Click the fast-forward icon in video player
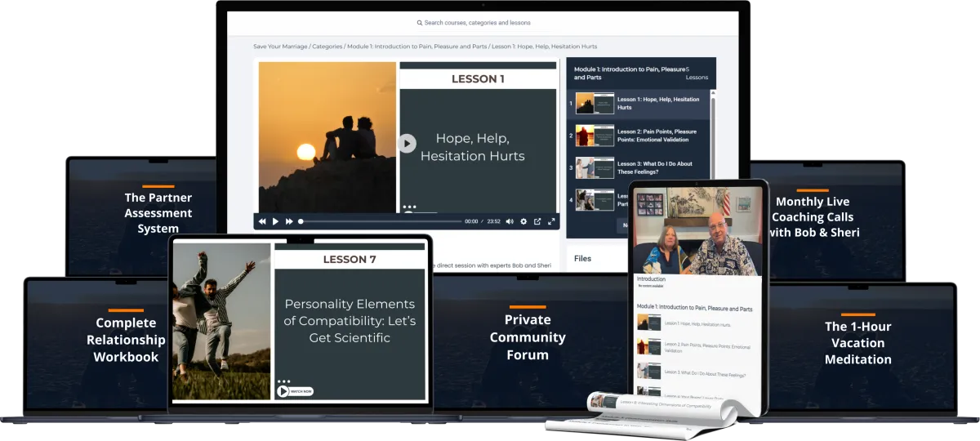Image resolution: width=980 pixels, height=441 pixels. [x=289, y=221]
